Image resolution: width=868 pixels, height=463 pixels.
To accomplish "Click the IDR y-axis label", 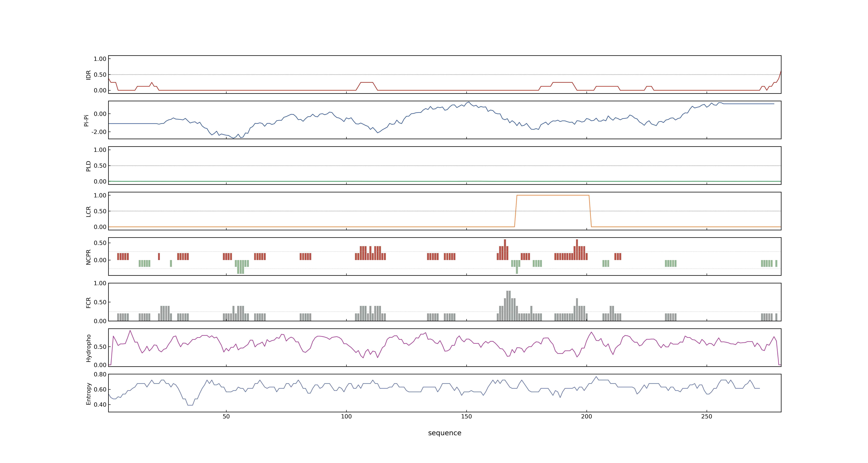I will (x=88, y=75).
